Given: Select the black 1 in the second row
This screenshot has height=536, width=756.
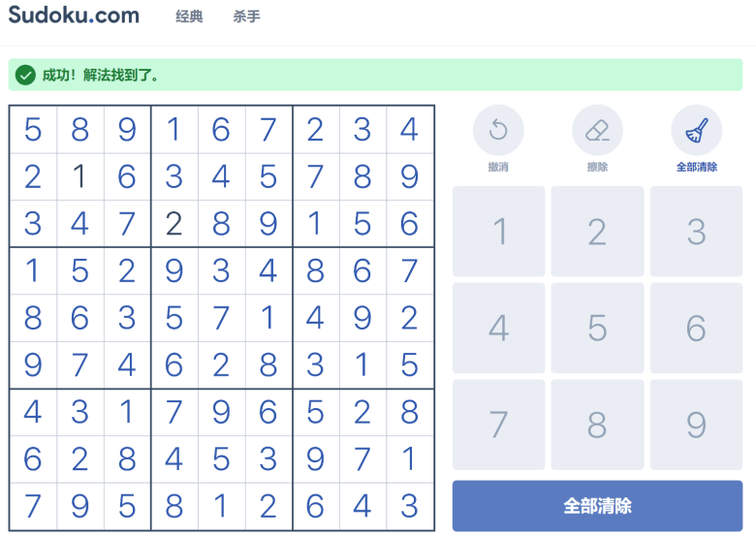Looking at the screenshot, I should (x=80, y=176).
